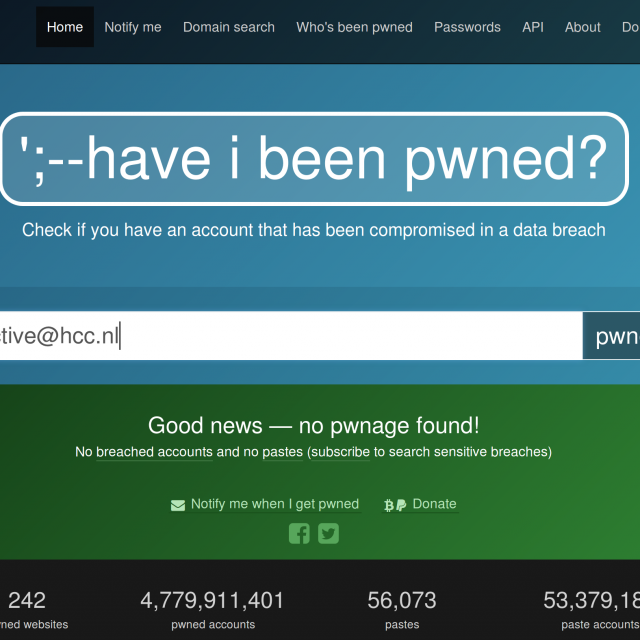640x640 pixels.
Task: Share result via Facebook icon
Action: tap(299, 533)
